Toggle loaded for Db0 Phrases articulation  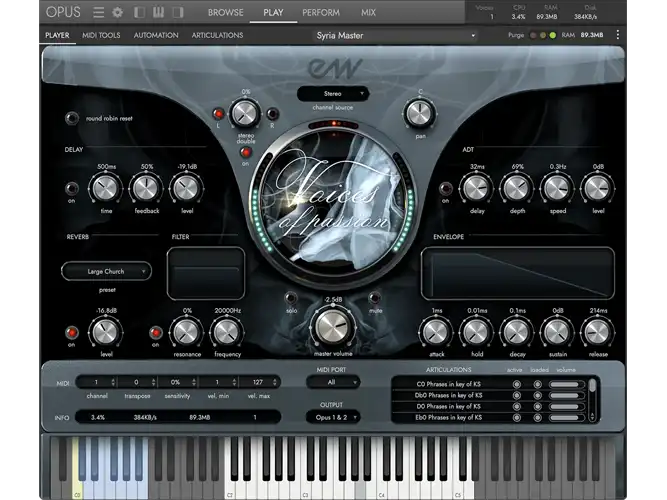click(537, 395)
